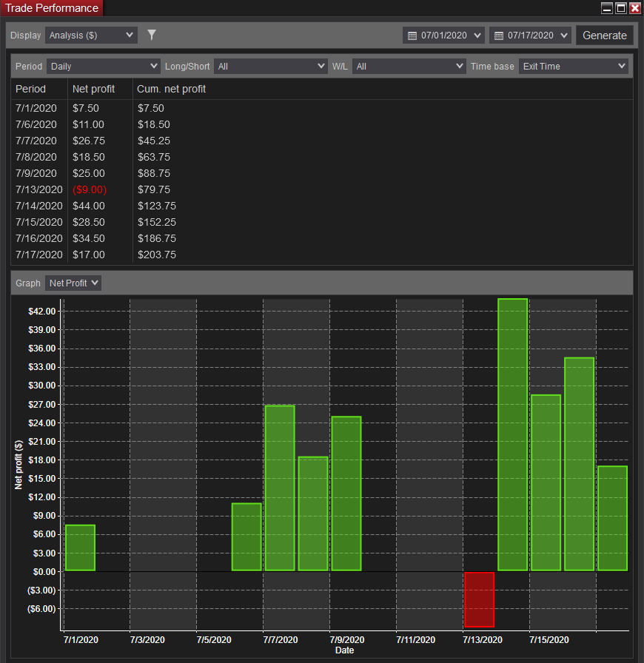Screen dimensions: 644x663
Task: Open the Graph Net Profit dropdown
Action: pos(73,283)
